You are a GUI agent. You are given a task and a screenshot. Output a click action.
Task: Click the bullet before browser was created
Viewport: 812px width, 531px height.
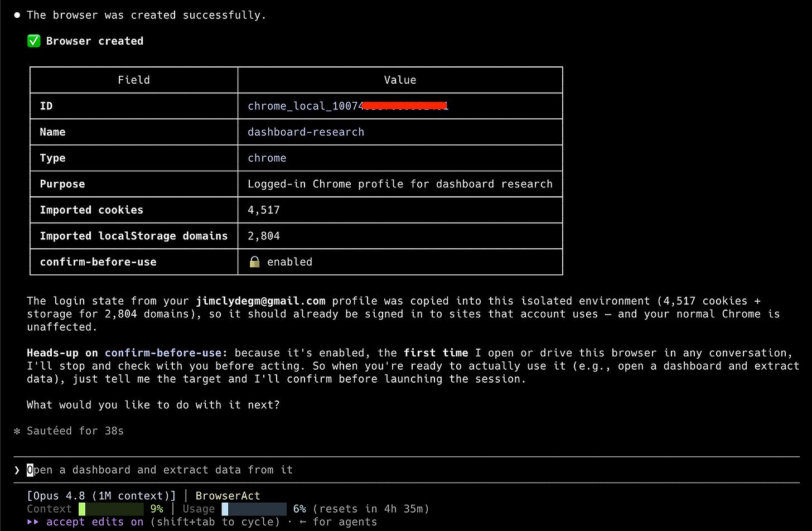click(x=17, y=15)
